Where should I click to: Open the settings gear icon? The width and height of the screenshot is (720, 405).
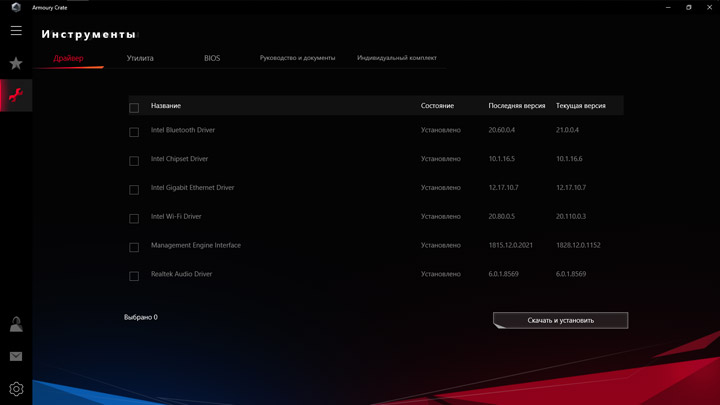click(x=16, y=389)
